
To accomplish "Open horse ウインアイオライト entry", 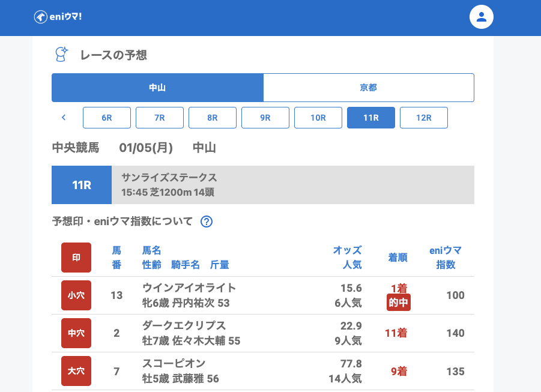I will [x=189, y=288].
